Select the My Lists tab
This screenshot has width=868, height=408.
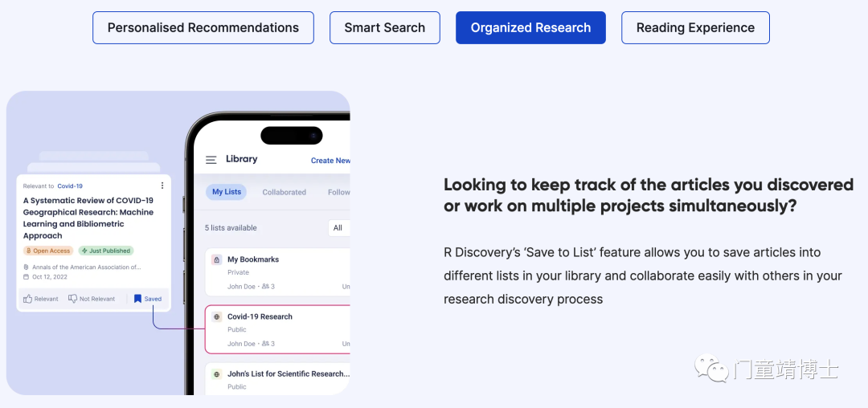click(x=227, y=192)
